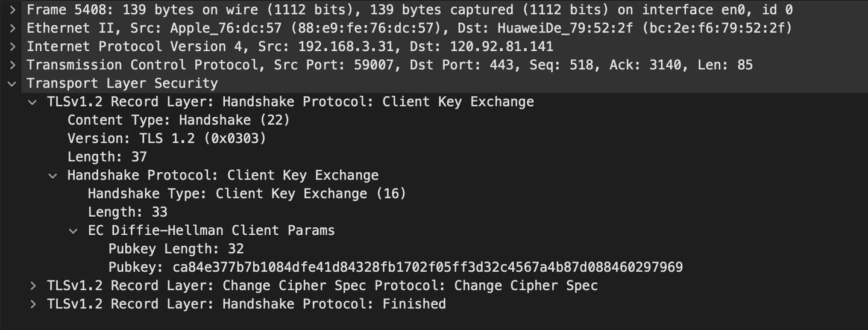Select the Length: 37 field
Viewport: 868px width, 330px height.
[107, 157]
